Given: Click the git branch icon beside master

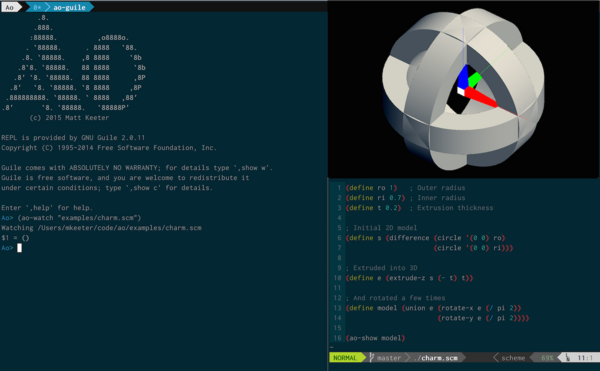Looking at the screenshot, I should [x=371, y=358].
